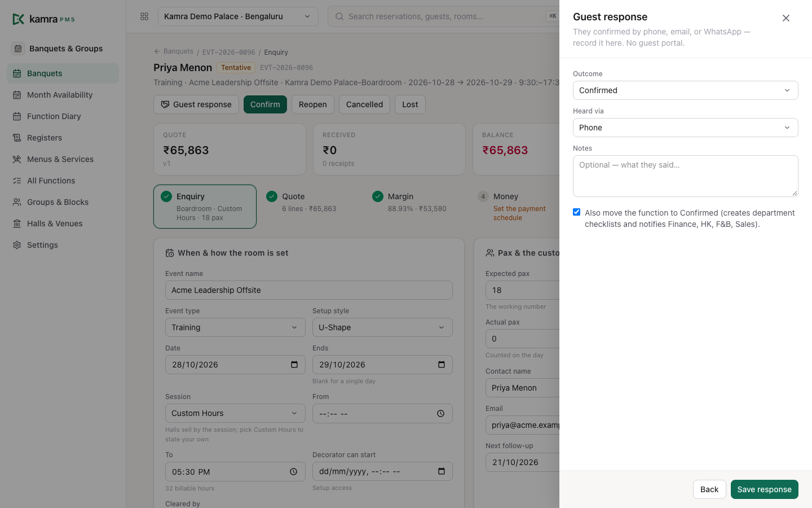This screenshot has height=508, width=812.
Task: Click the clock icon in To field
Action: click(x=294, y=472)
